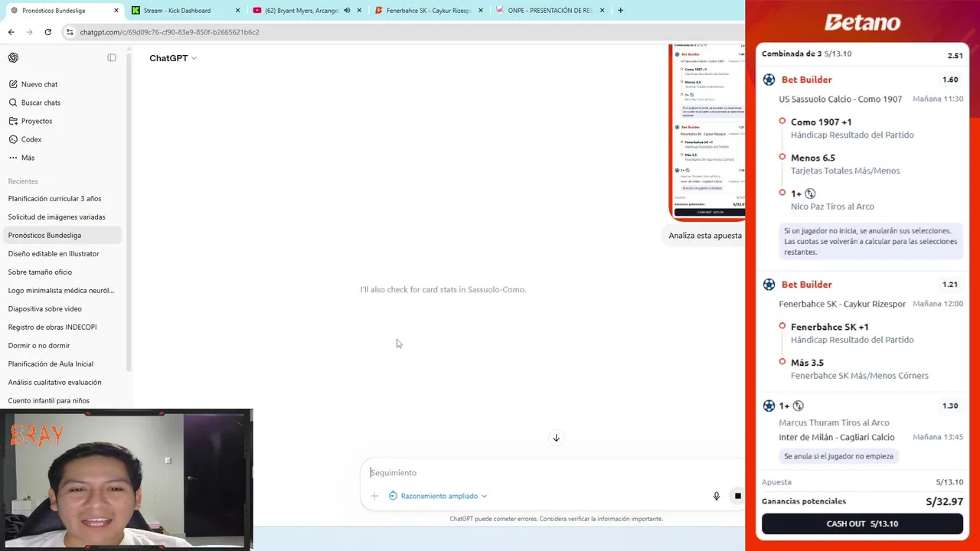Click the Menos 6.5 selection marker

(782, 157)
